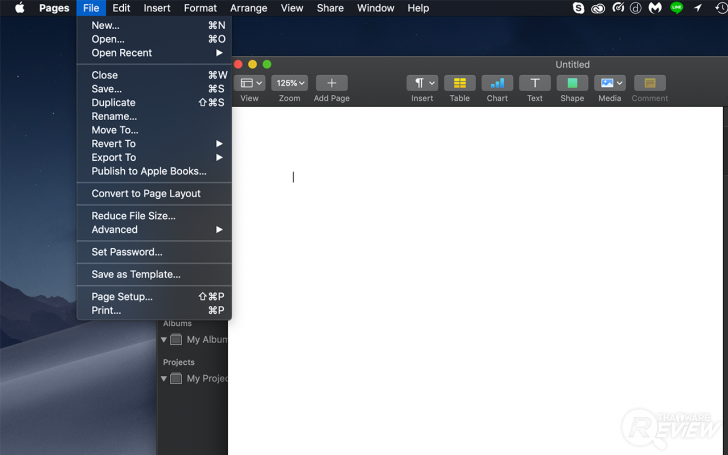The width and height of the screenshot is (728, 455).
Task: Open the Zoom 125% dropdown
Action: coord(290,83)
